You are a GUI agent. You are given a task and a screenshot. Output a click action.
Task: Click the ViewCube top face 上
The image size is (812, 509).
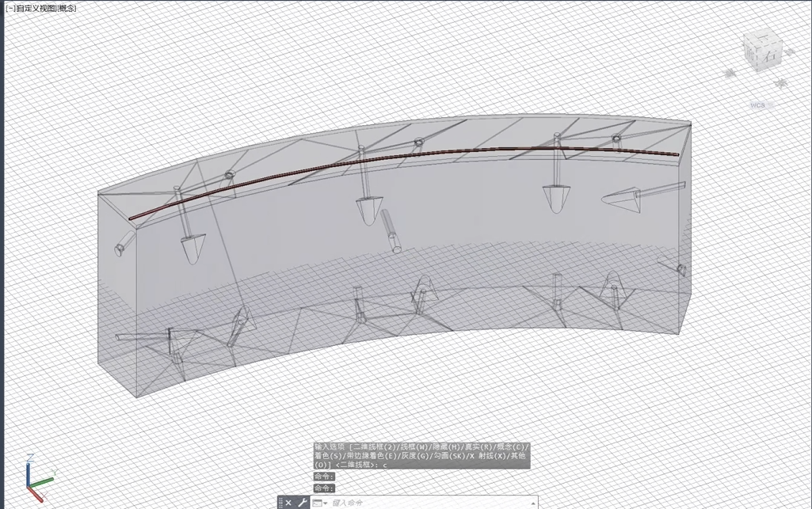761,38
